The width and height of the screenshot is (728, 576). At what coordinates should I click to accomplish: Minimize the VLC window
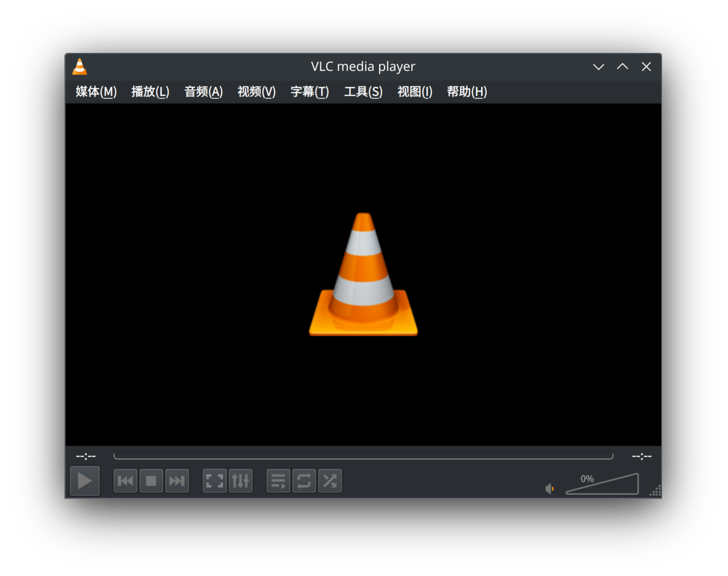point(599,67)
